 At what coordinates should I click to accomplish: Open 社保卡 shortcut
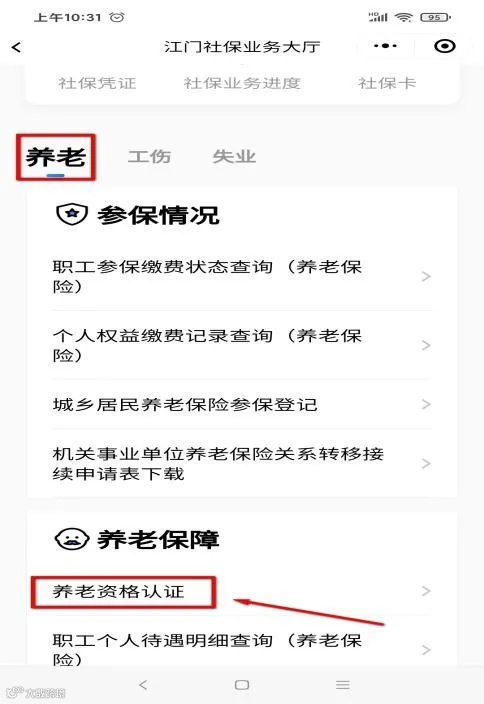point(387,84)
